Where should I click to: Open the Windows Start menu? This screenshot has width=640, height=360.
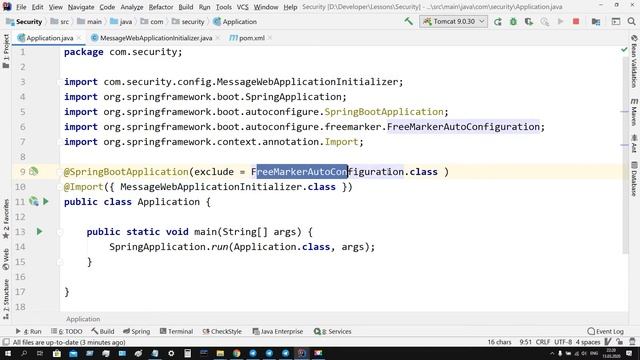[7, 353]
